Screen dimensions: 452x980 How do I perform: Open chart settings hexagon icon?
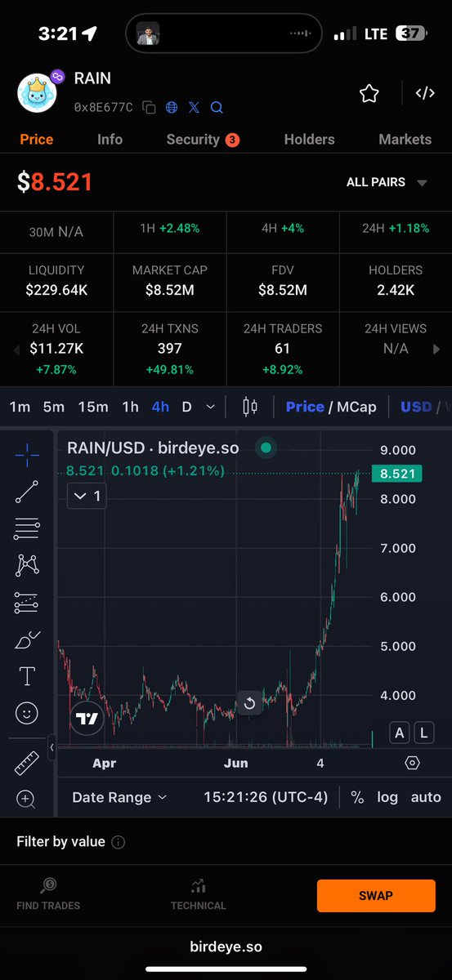413,763
